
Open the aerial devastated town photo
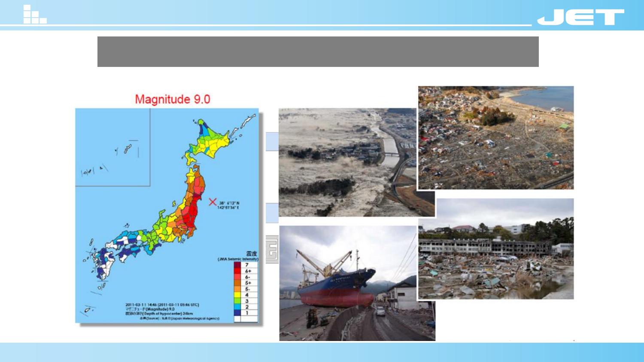tap(496, 138)
